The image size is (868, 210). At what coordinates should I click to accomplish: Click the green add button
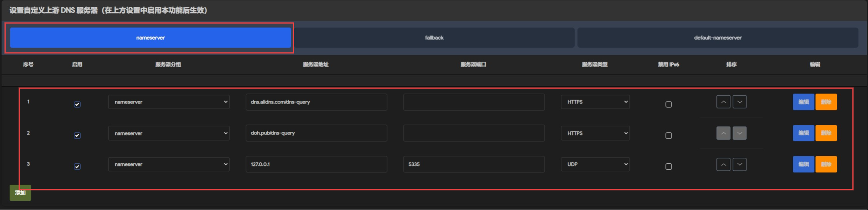(x=20, y=193)
